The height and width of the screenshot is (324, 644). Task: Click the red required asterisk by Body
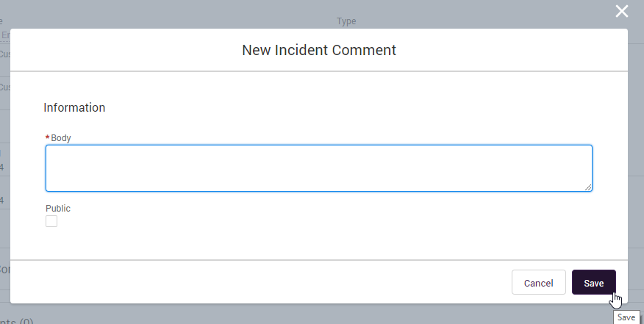click(x=48, y=138)
